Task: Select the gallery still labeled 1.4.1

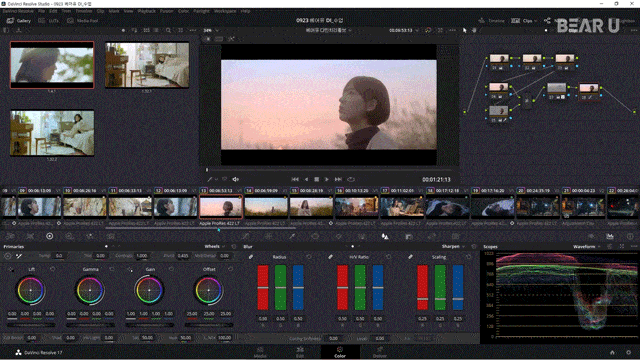Action: click(x=52, y=65)
